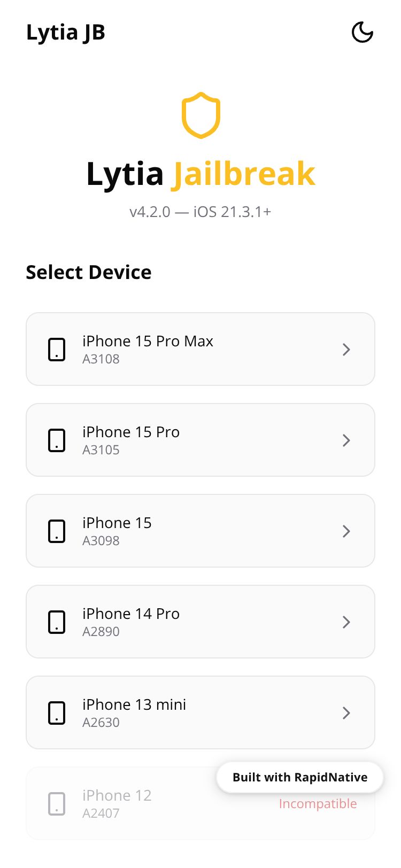Click the Incompatible label on iPhone 12
401x868 pixels.
coord(318,804)
